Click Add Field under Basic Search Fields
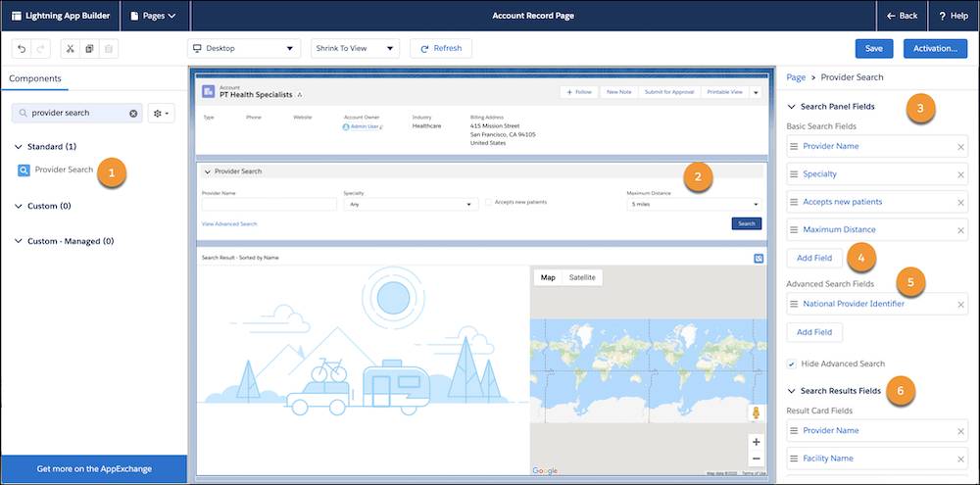The height and width of the screenshot is (485, 980). point(814,258)
